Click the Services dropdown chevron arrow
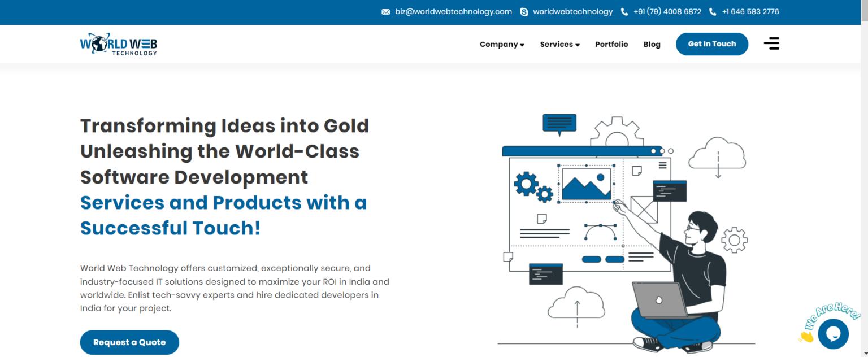This screenshot has height=357, width=868. pos(578,45)
